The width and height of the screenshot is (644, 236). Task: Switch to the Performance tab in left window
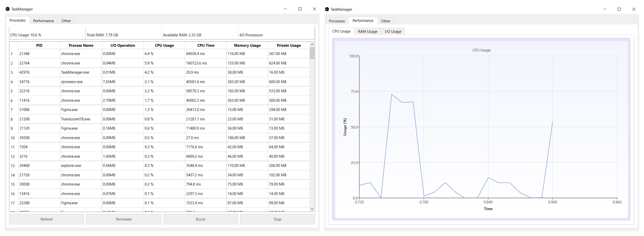[43, 21]
